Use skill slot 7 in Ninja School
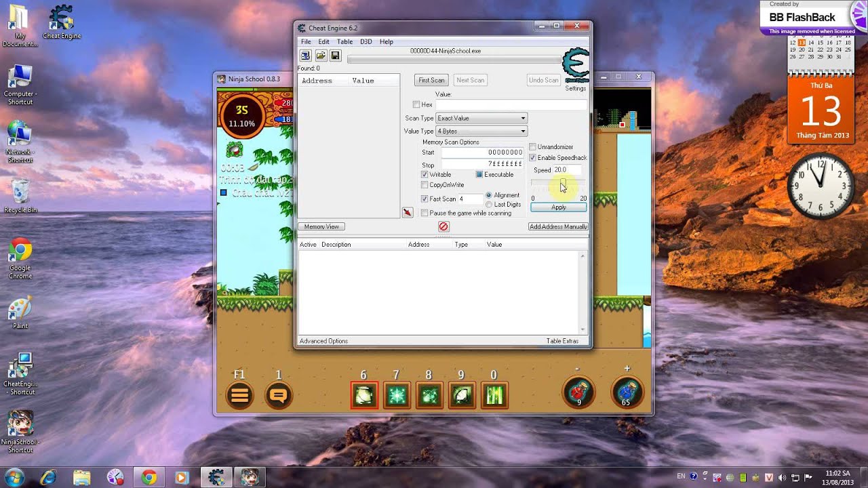This screenshot has height=488, width=868. coord(397,395)
